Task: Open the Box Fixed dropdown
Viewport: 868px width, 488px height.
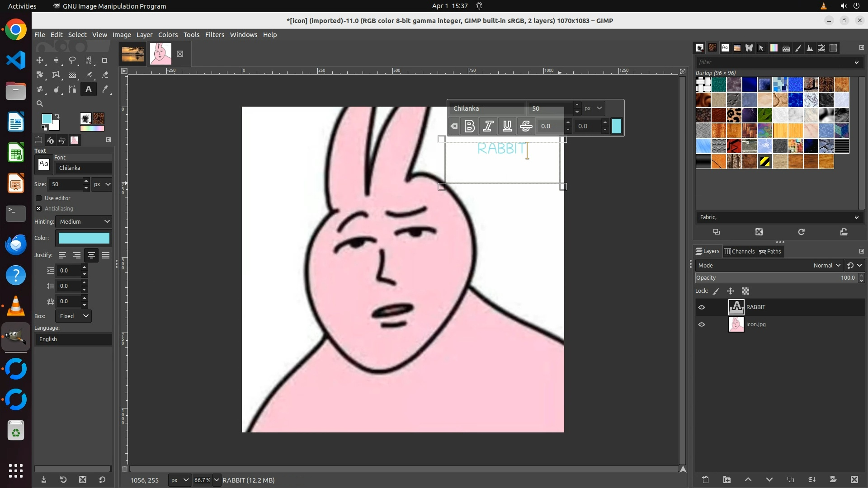Action: (73, 316)
